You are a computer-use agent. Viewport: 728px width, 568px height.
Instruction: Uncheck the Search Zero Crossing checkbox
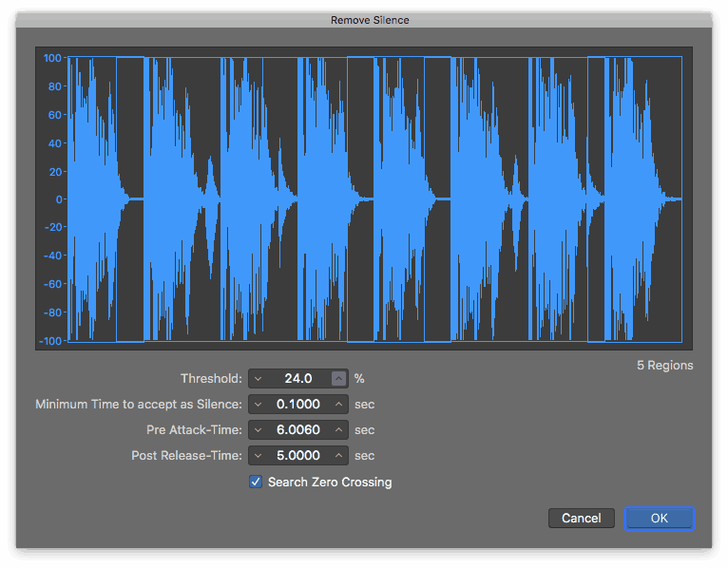(256, 482)
